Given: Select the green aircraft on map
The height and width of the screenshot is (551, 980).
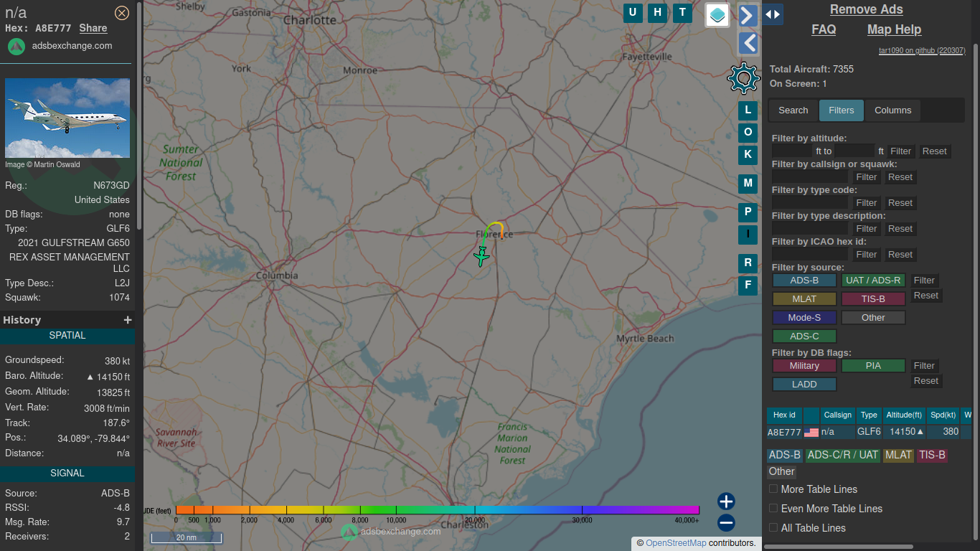Looking at the screenshot, I should click(x=481, y=256).
